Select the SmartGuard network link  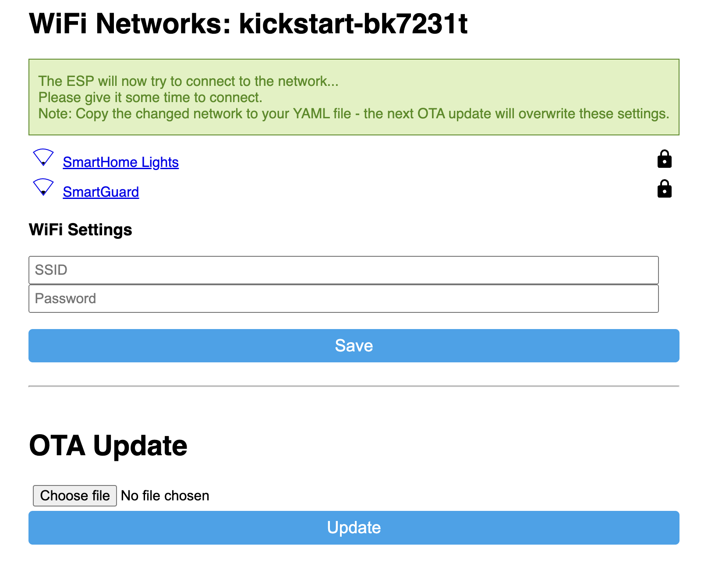click(x=101, y=192)
